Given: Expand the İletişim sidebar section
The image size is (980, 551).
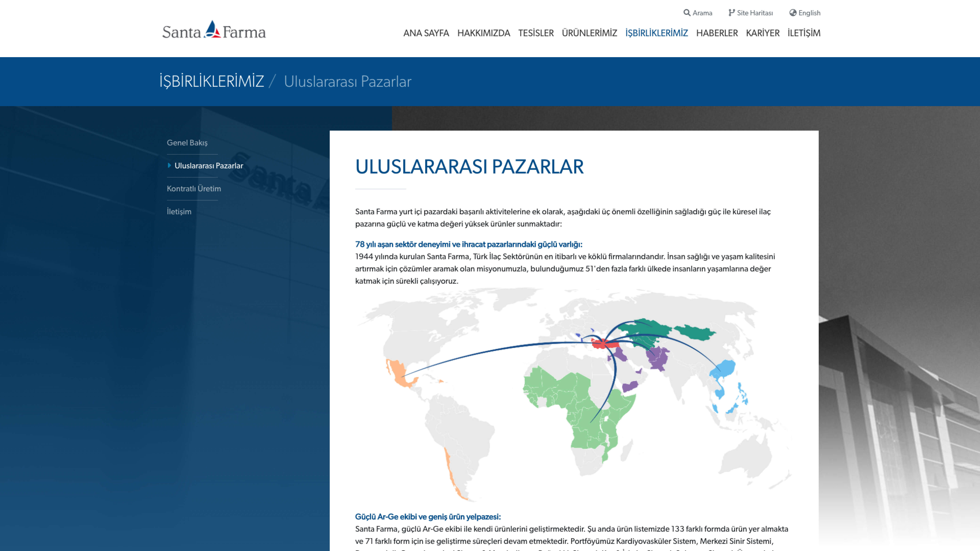Looking at the screenshot, I should pyautogui.click(x=178, y=211).
